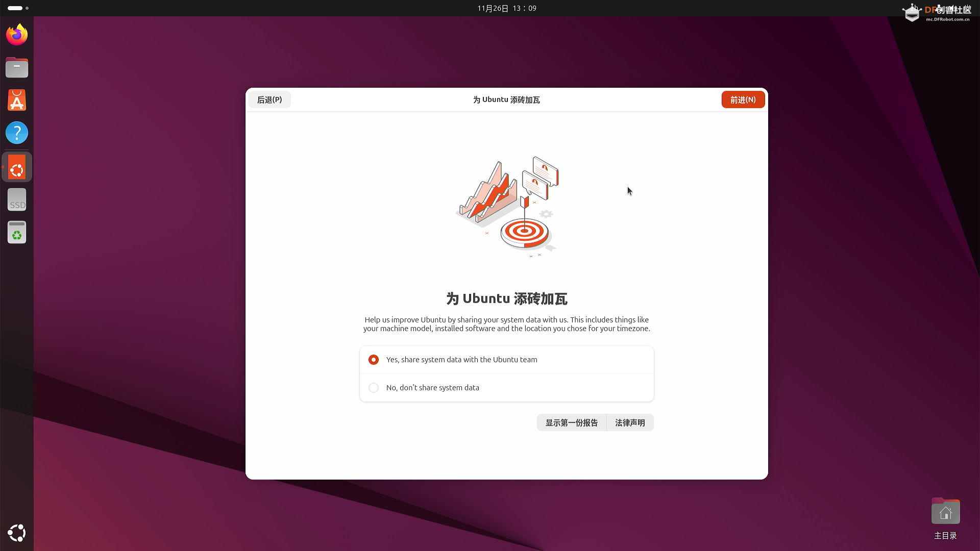Open the 主目录 home folder on the desktop

pos(945,511)
